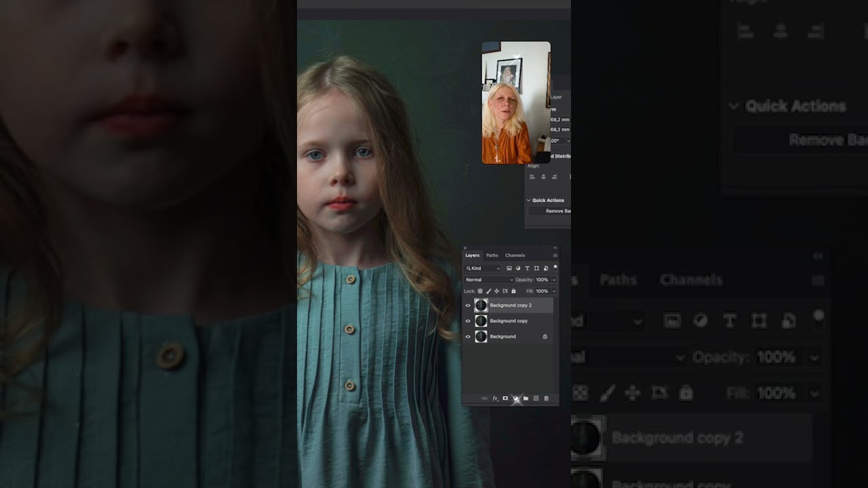
Task: Open the Normal blend mode dropdown
Action: [x=489, y=280]
